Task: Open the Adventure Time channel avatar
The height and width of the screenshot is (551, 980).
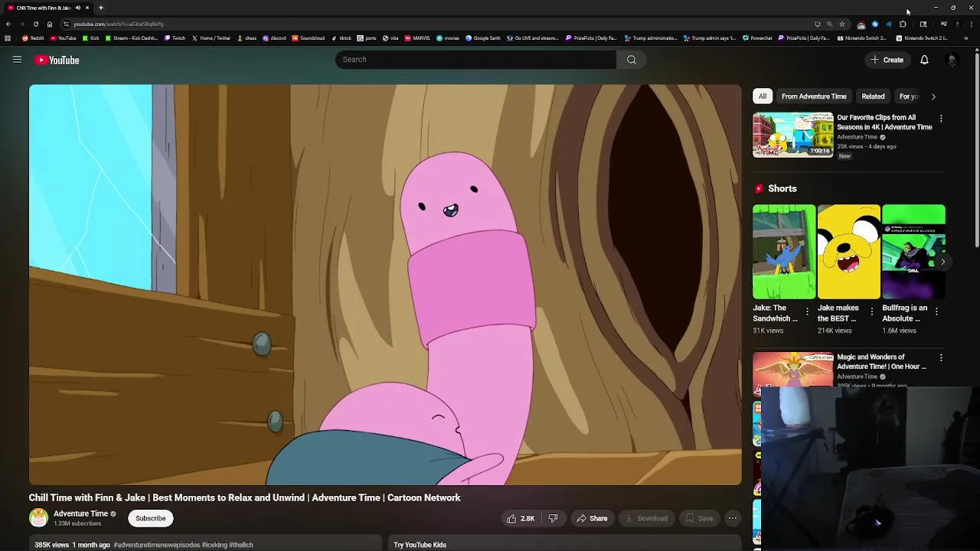Action: coord(38,518)
